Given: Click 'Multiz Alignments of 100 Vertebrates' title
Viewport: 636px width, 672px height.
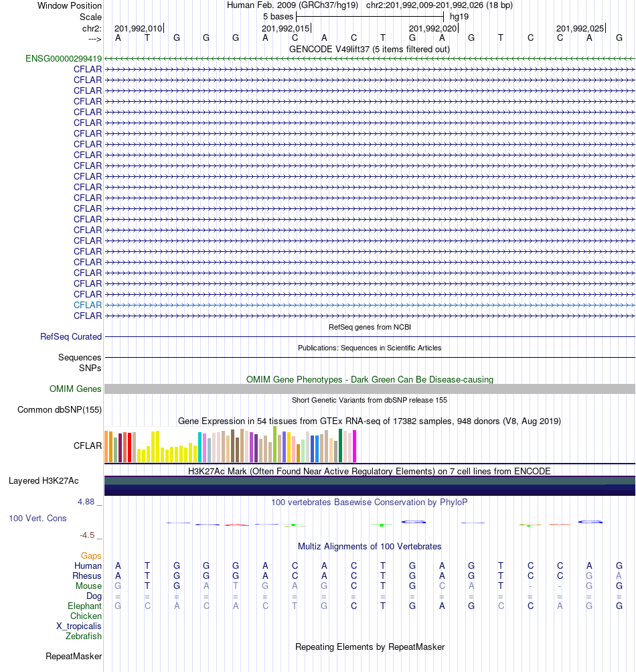Looking at the screenshot, I should pos(370,547).
